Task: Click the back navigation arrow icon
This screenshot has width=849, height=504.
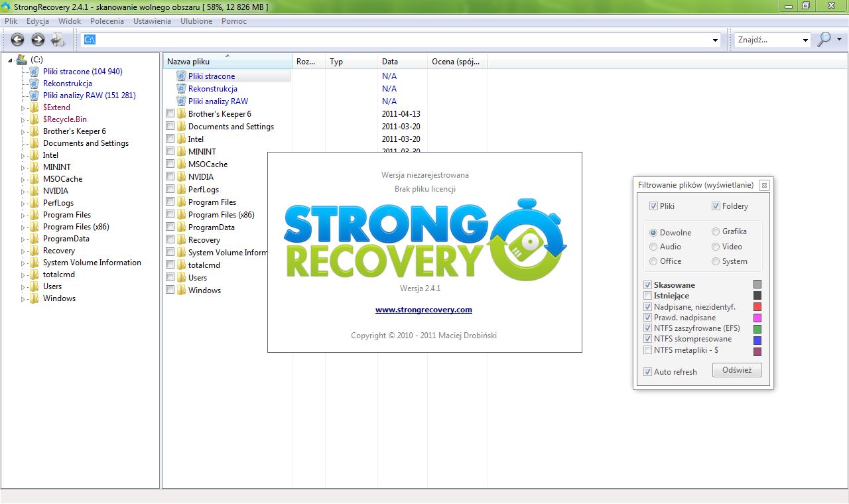Action: tap(18, 39)
